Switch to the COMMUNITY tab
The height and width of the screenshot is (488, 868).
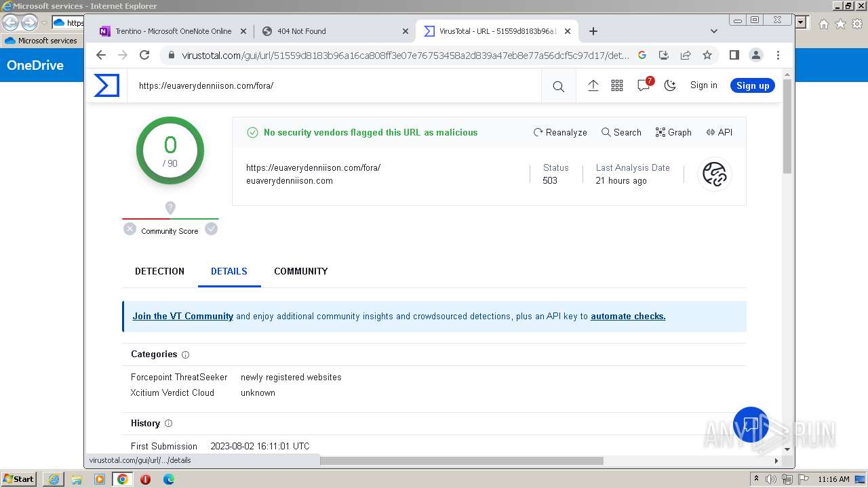coord(301,271)
